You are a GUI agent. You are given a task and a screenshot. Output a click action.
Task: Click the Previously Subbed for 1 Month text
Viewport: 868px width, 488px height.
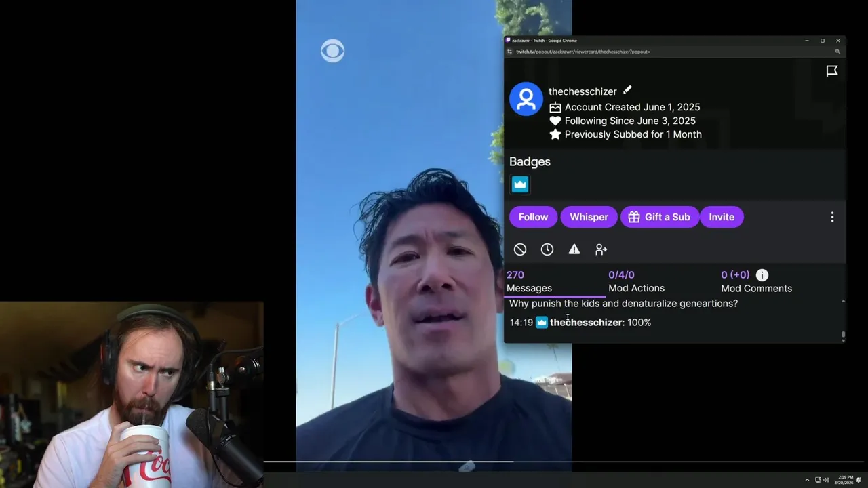click(633, 134)
